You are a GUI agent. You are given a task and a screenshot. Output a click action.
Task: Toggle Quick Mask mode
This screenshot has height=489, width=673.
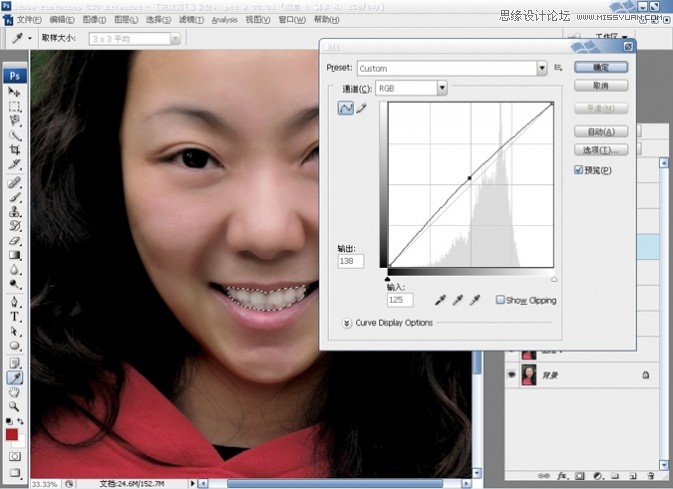click(x=15, y=457)
